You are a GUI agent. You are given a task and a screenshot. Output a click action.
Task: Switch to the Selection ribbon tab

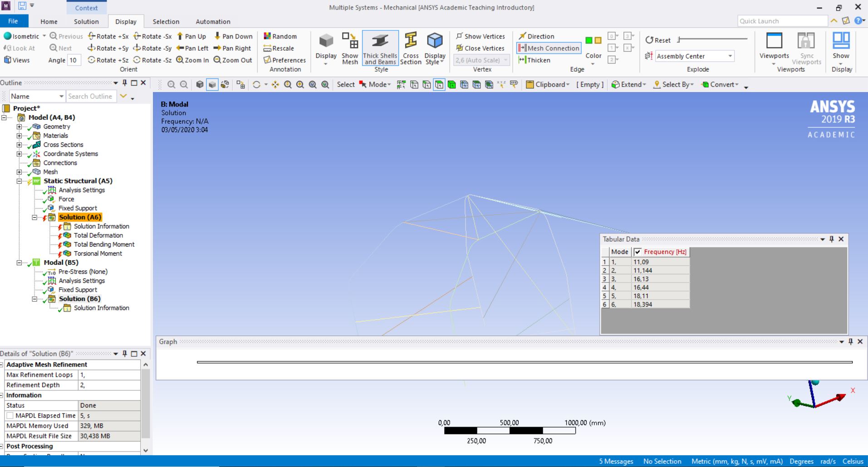tap(166, 21)
